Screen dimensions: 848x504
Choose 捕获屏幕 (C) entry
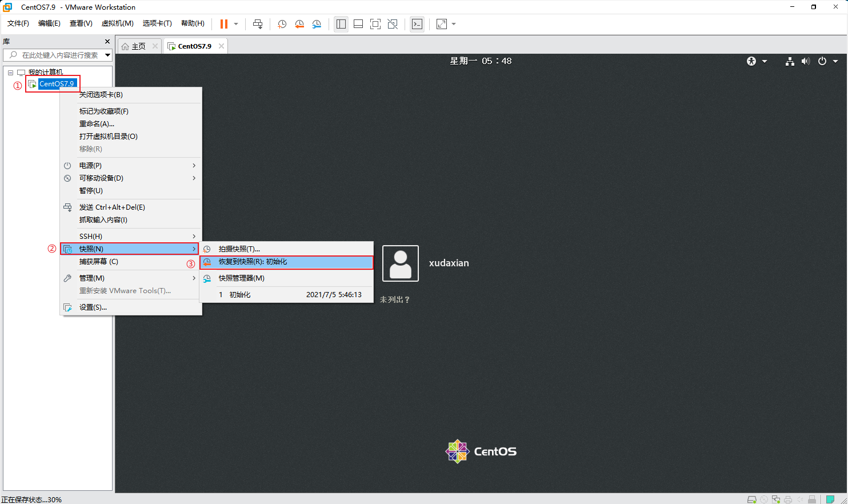pyautogui.click(x=131, y=262)
